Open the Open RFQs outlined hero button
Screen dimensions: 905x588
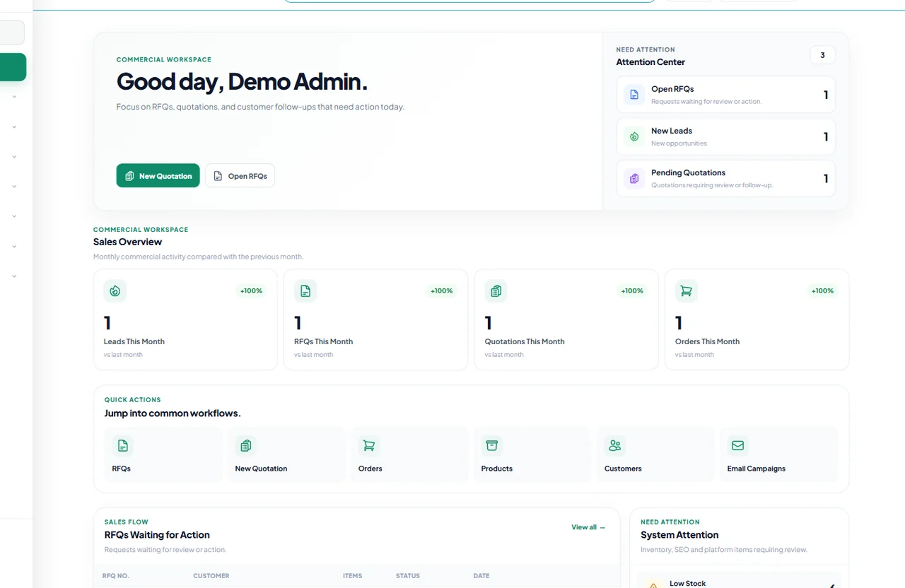[x=240, y=176]
